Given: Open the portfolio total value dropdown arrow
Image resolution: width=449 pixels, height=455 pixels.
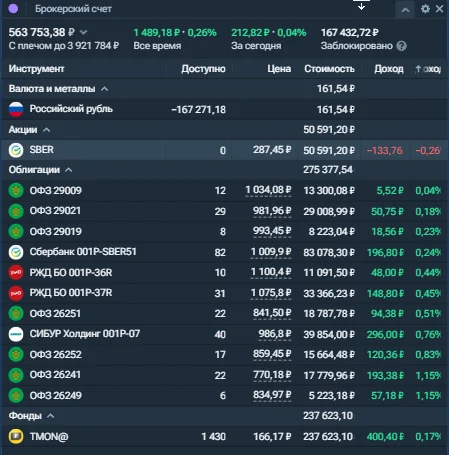Looking at the screenshot, I should 84,32.
